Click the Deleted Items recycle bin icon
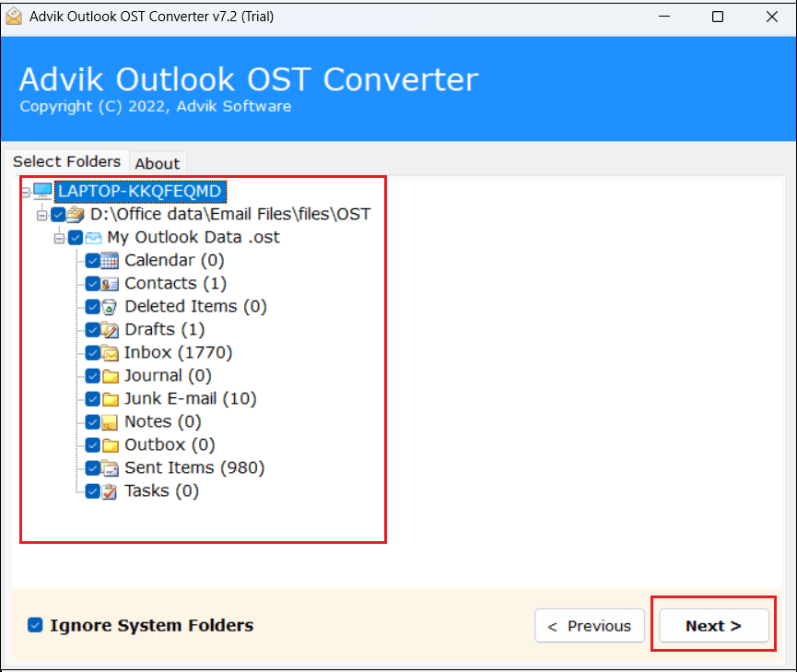The image size is (797, 672). (x=110, y=307)
